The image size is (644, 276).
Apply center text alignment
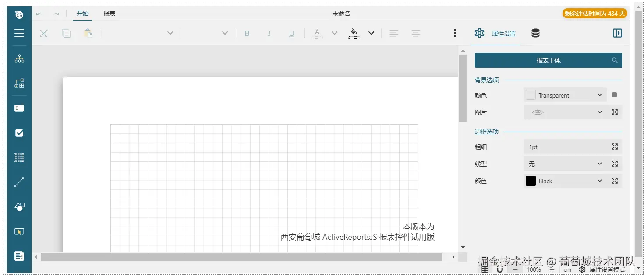pos(415,33)
